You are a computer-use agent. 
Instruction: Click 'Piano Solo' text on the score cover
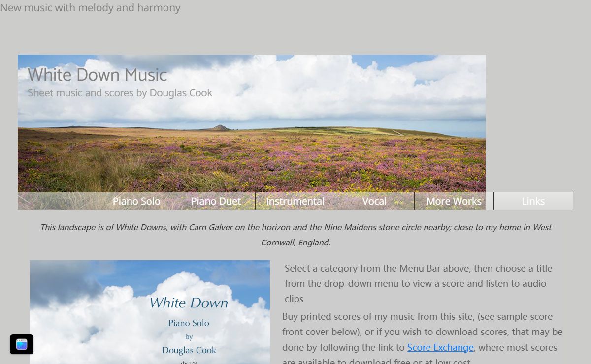(189, 323)
